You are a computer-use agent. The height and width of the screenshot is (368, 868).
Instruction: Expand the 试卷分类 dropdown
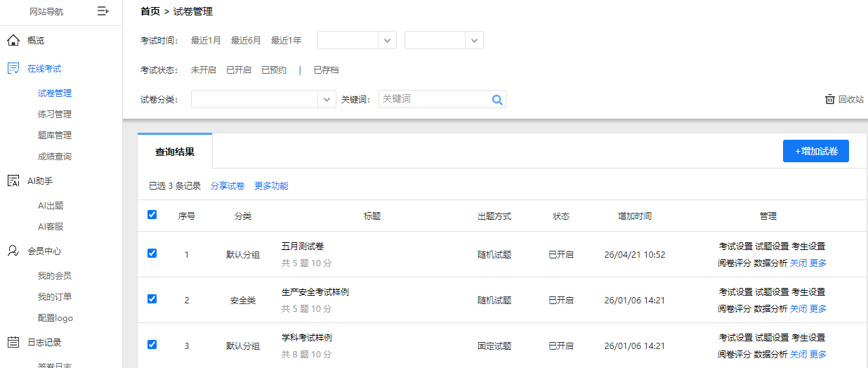pos(263,100)
